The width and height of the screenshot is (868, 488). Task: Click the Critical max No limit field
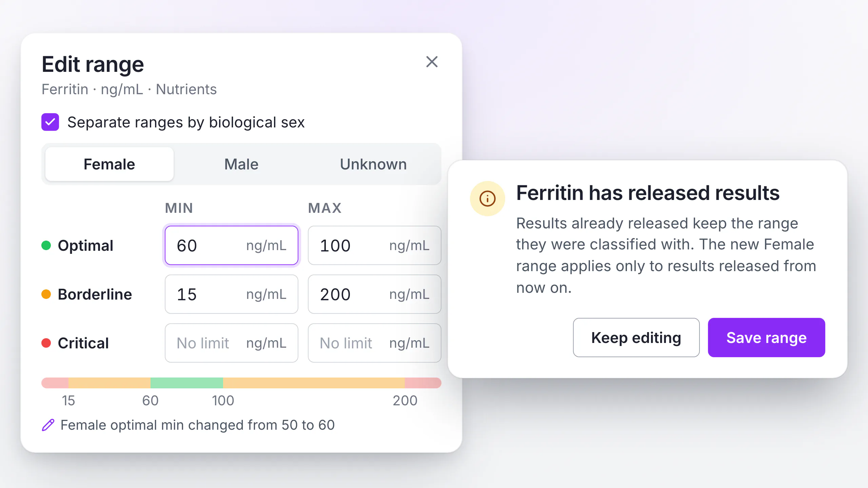374,343
